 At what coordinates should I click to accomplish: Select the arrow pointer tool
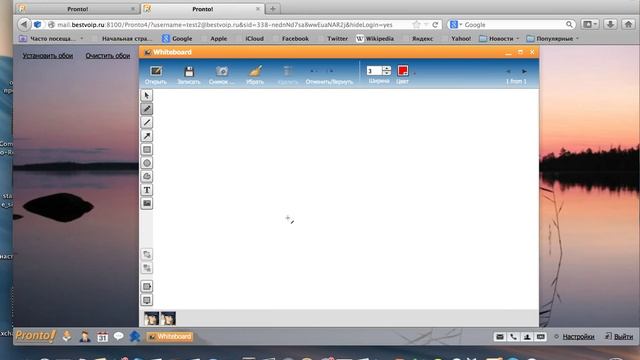tap(147, 96)
